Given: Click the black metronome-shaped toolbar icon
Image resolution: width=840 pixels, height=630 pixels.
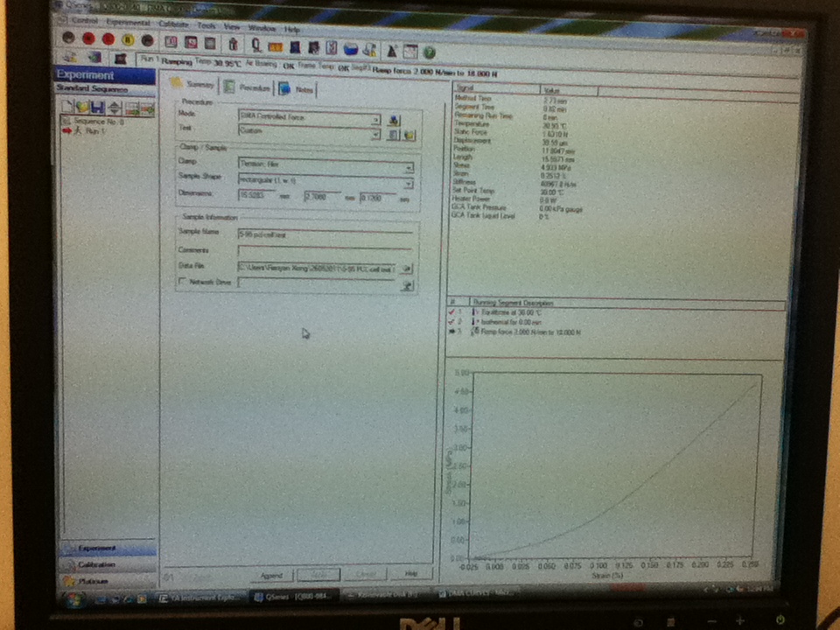Looking at the screenshot, I should coord(392,51).
